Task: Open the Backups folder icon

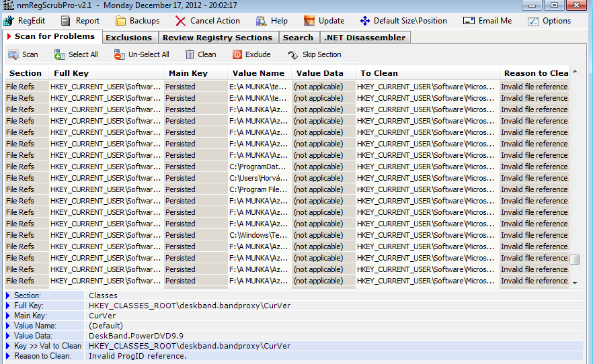Action: 120,21
